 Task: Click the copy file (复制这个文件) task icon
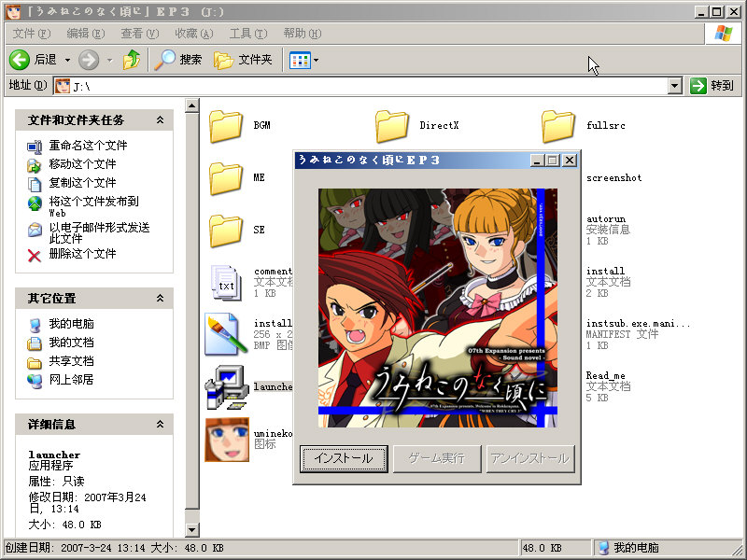[35, 184]
